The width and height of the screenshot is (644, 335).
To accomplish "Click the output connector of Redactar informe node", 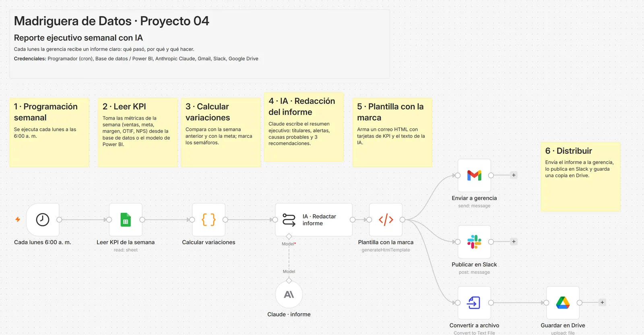I will point(353,219).
